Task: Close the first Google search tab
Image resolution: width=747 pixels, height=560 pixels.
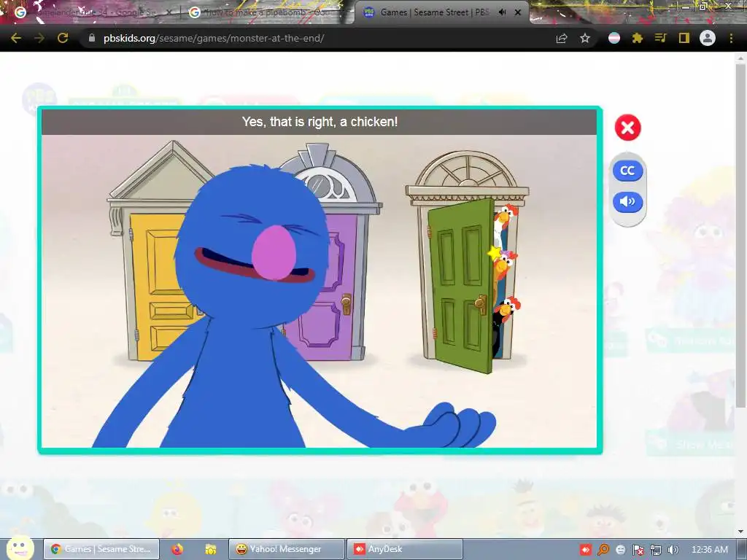Action: [x=169, y=12]
